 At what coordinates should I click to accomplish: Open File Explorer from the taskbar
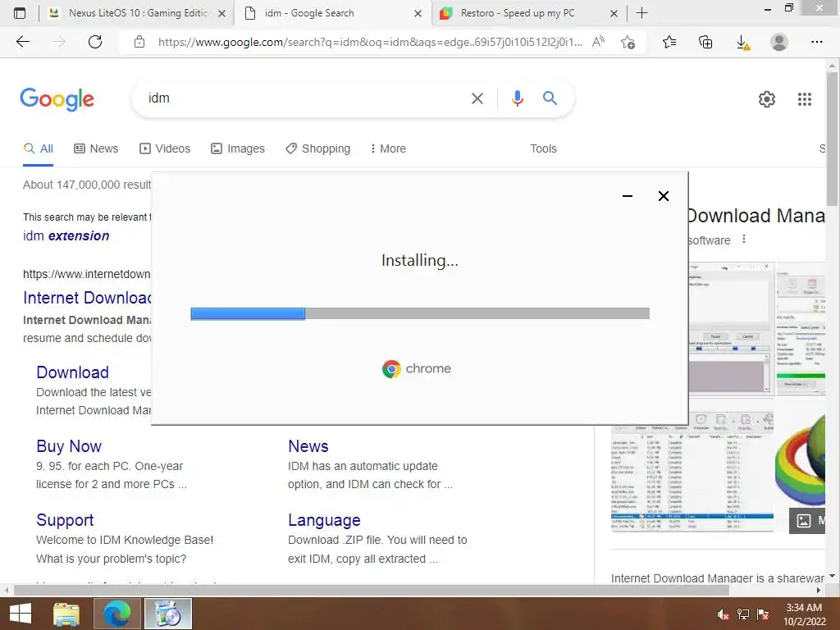(66, 614)
